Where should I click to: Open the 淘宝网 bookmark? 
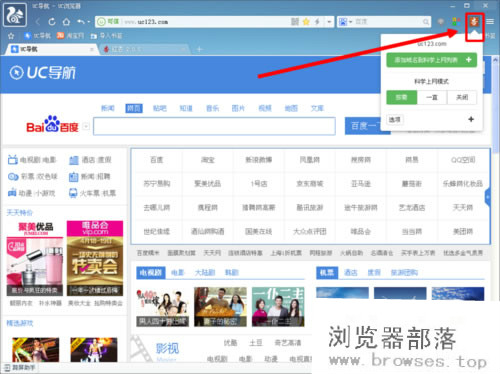(x=70, y=36)
